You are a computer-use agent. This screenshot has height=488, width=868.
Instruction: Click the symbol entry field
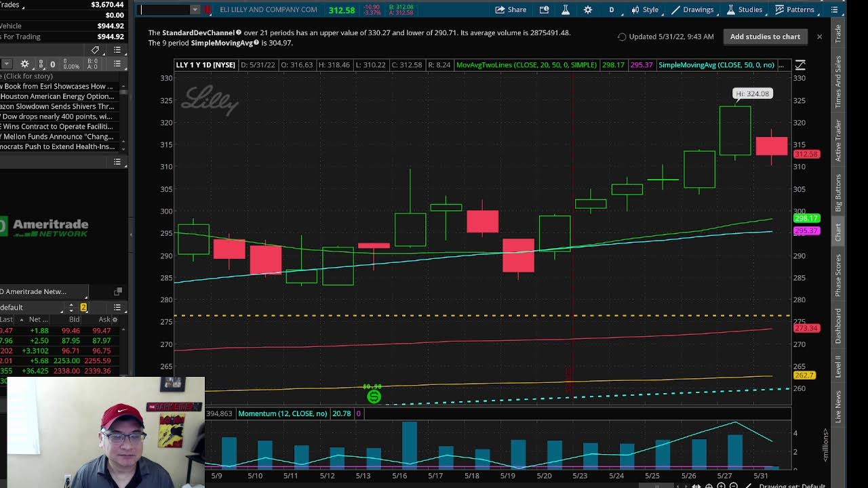(x=164, y=9)
